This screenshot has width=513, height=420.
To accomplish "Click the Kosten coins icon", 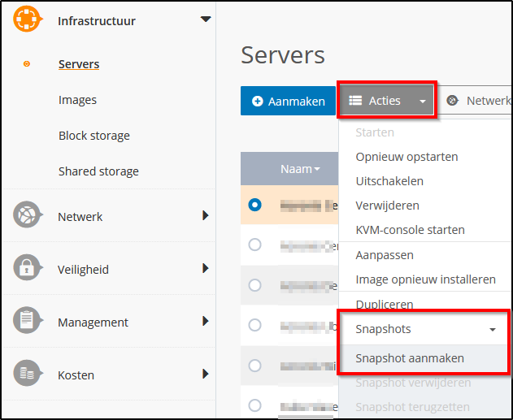I will (27, 375).
